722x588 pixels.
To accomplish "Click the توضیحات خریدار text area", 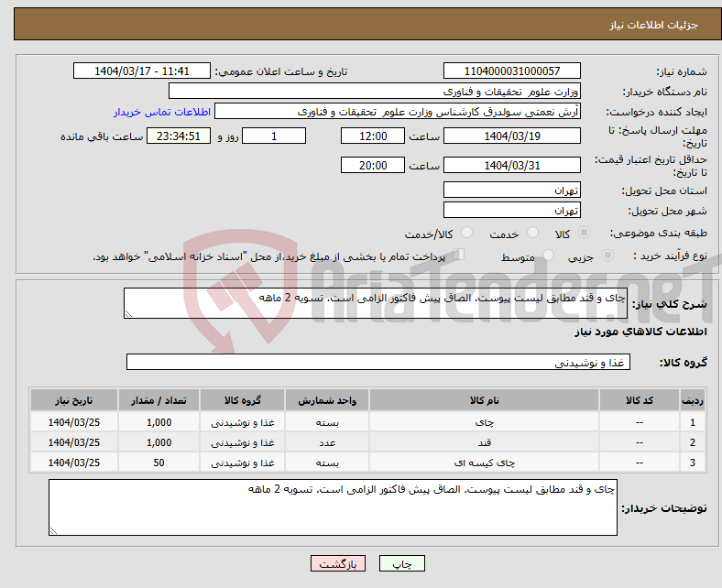I will (333, 507).
